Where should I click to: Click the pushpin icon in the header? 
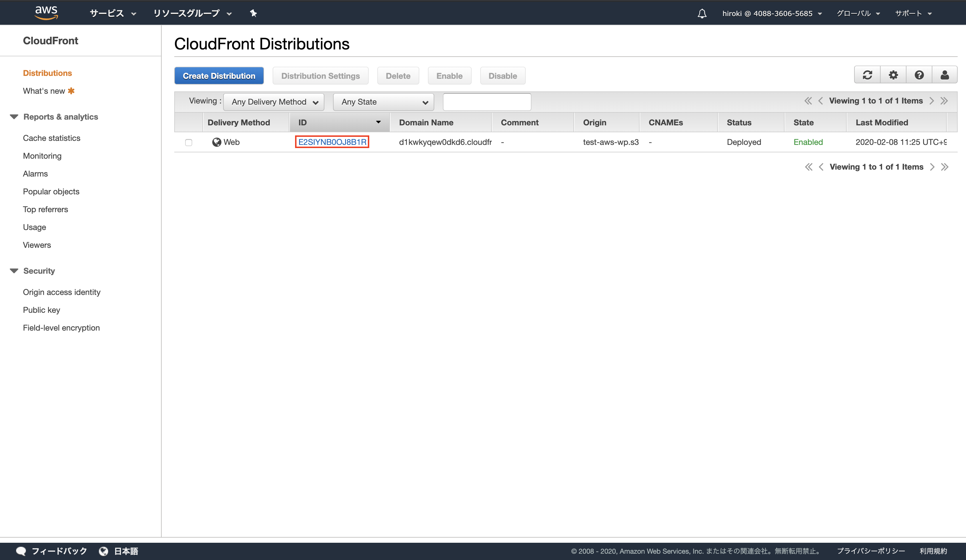(253, 14)
